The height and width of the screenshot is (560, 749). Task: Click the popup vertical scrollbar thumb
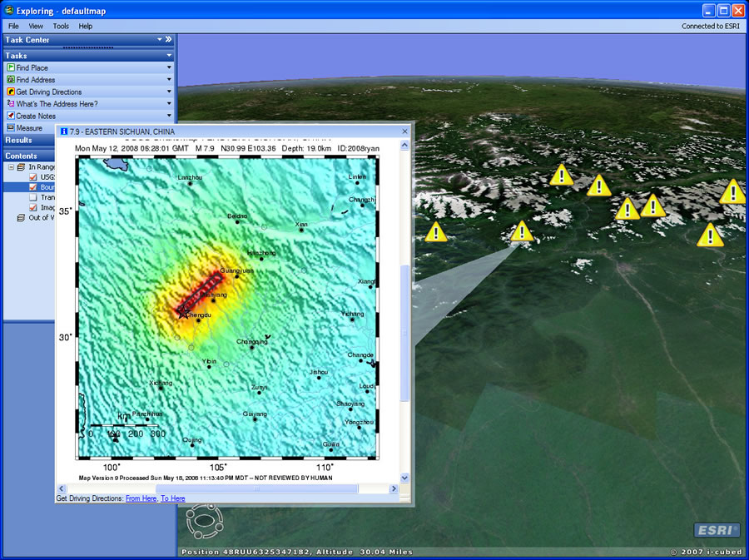pos(404,333)
